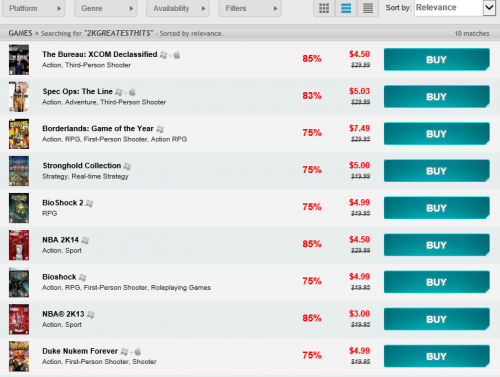Open BioShock 2 title link
This screenshot has height=377, width=500.
(63, 203)
